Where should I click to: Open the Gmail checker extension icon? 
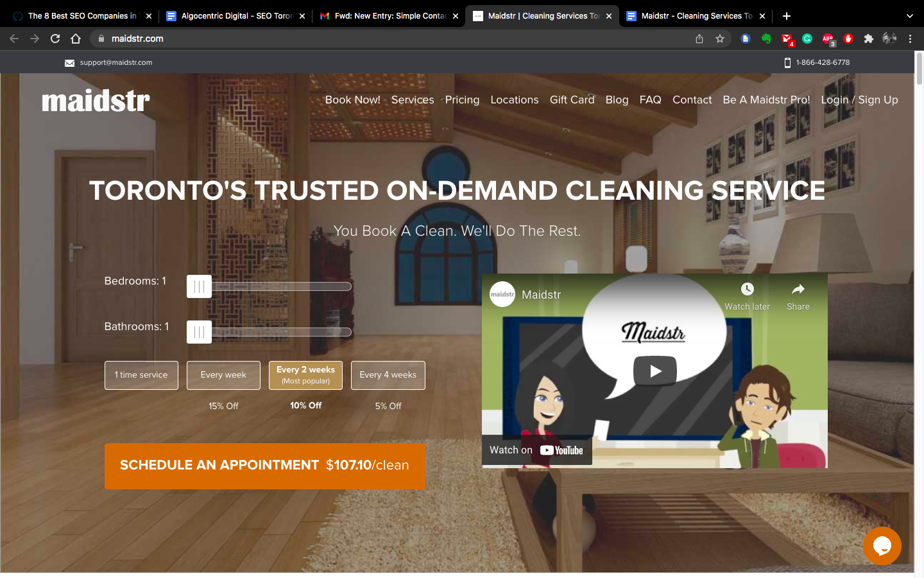(787, 39)
